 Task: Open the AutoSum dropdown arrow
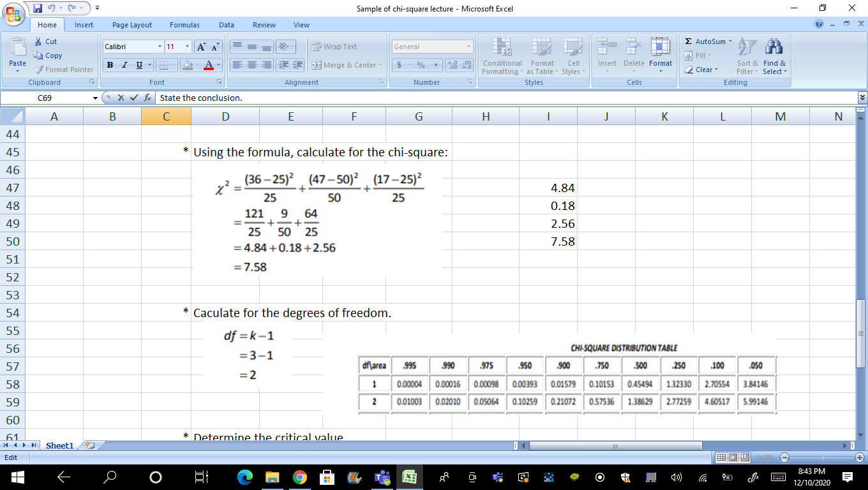pos(730,41)
